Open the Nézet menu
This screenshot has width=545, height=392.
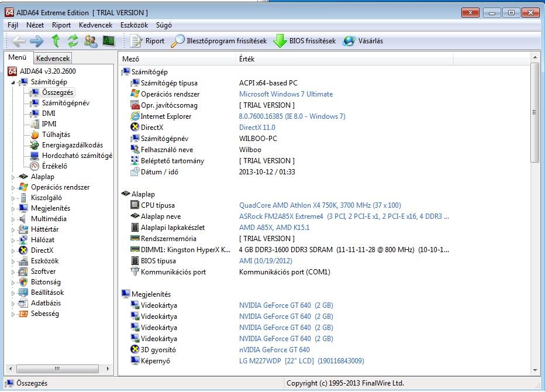(x=35, y=25)
